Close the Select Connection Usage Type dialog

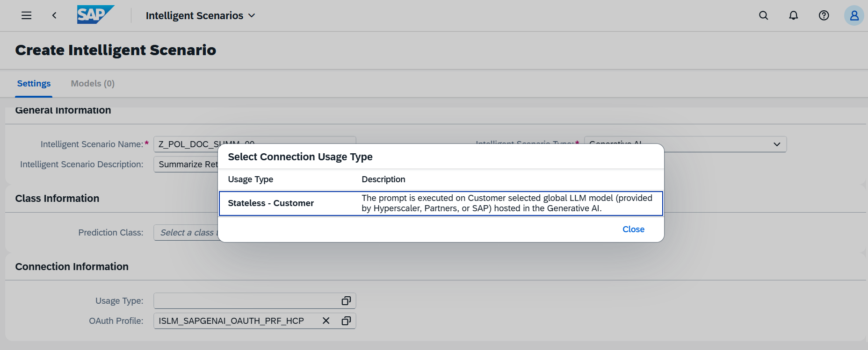pos(633,229)
